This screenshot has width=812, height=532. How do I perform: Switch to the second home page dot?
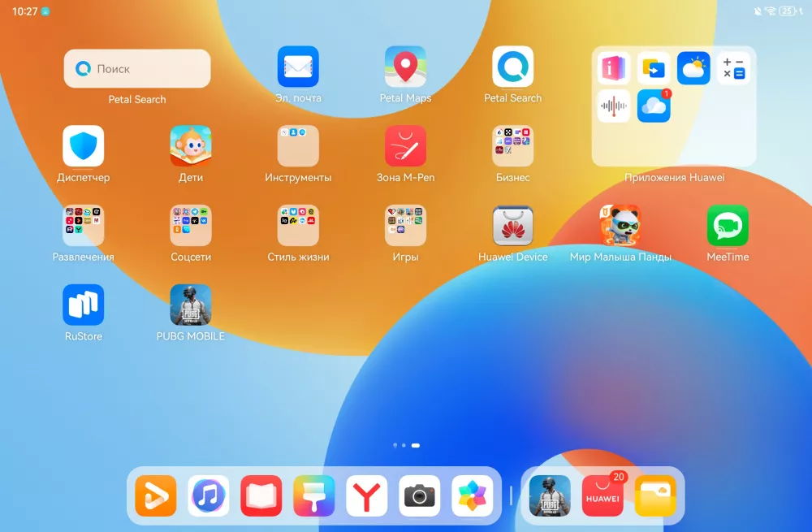pyautogui.click(x=404, y=445)
